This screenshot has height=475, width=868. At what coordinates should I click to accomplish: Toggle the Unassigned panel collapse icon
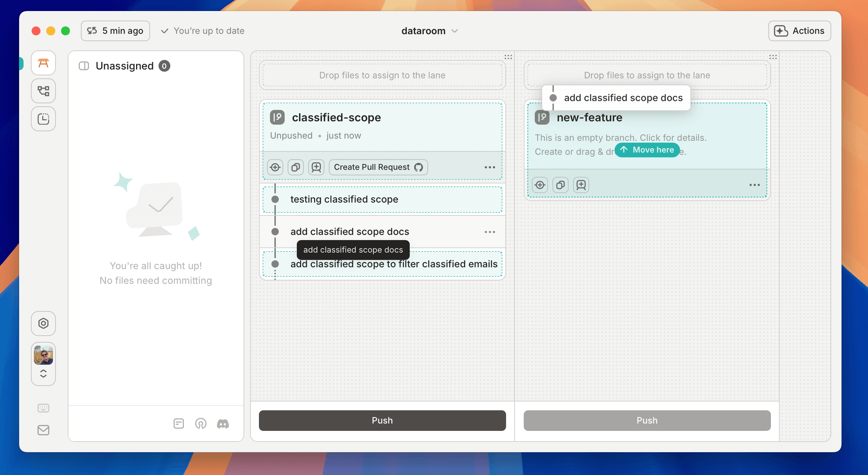[x=84, y=66]
